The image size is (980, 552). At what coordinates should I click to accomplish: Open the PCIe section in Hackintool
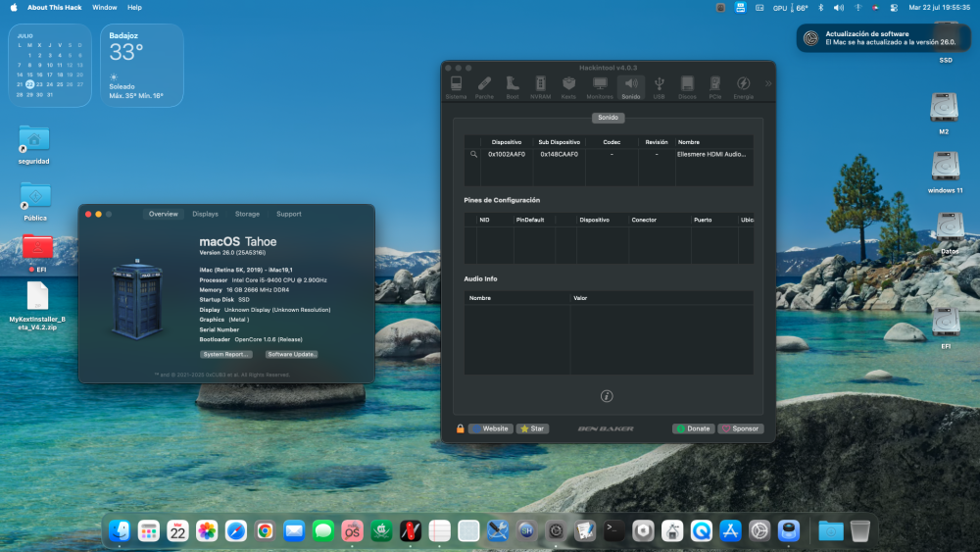click(715, 87)
